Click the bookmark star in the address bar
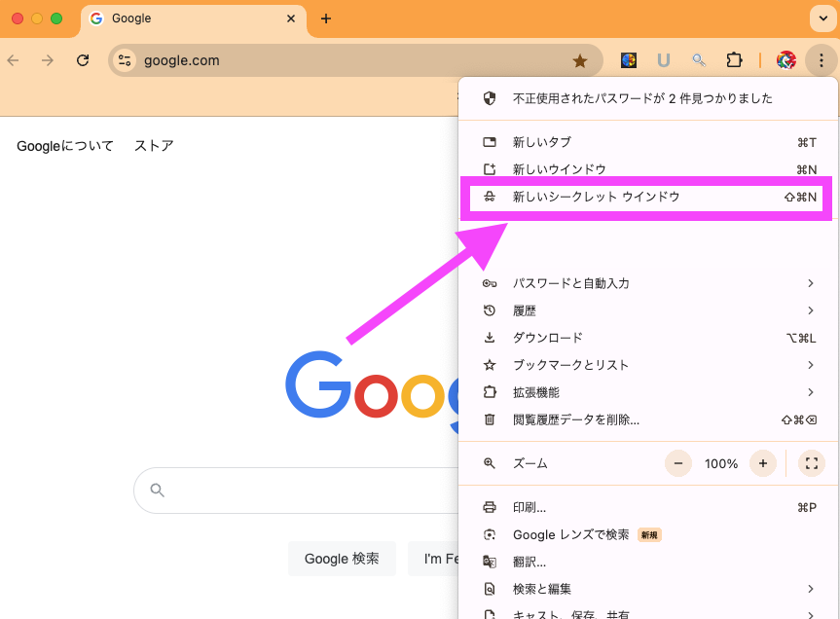 pyautogui.click(x=580, y=61)
